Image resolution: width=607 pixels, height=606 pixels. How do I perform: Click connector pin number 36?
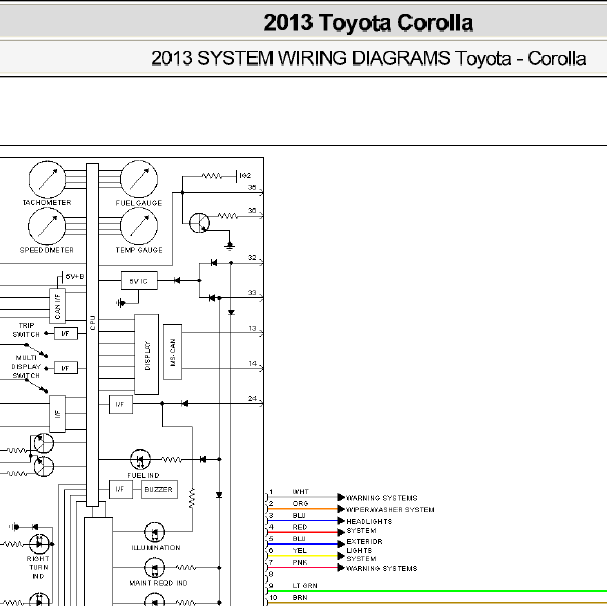click(x=252, y=211)
